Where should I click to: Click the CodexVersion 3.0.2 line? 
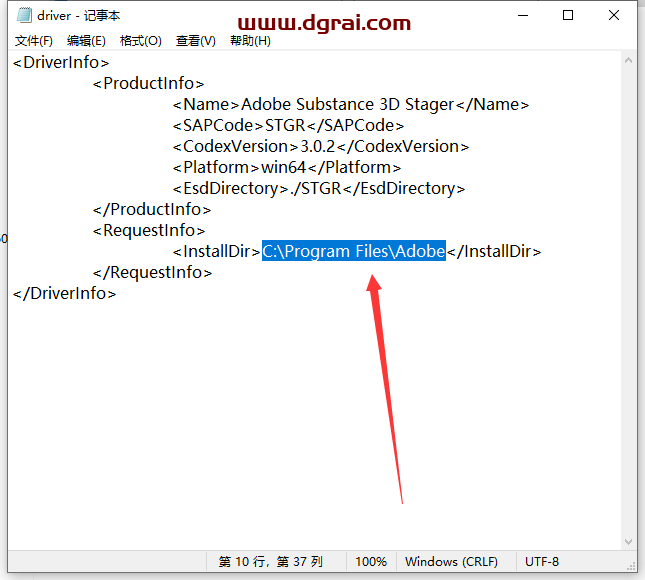coord(321,146)
